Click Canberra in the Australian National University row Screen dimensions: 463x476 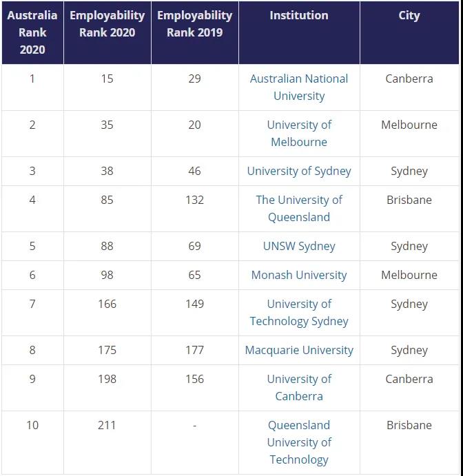click(409, 79)
